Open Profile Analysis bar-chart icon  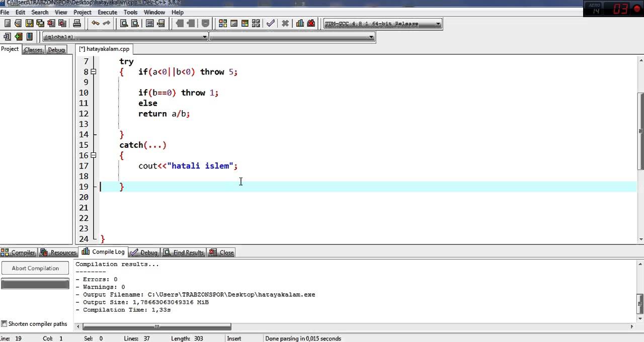(x=300, y=23)
